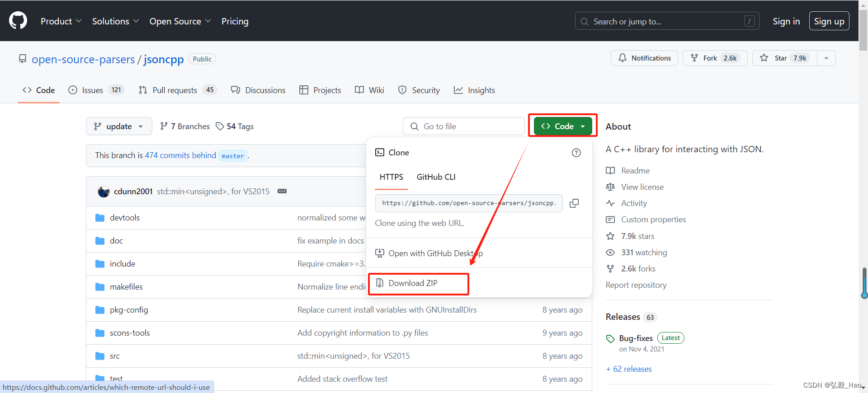Open the Open Source dropdown
This screenshot has width=868, height=393.
click(x=180, y=21)
